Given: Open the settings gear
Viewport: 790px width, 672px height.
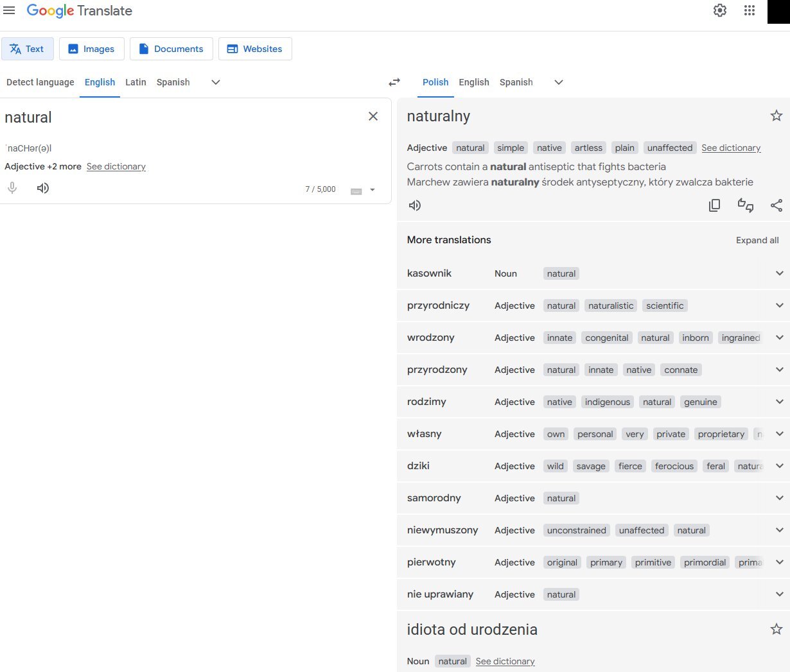Looking at the screenshot, I should (x=720, y=10).
